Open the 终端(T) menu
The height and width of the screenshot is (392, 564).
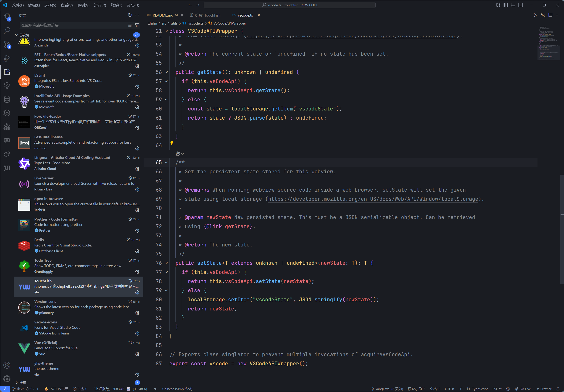coord(116,5)
